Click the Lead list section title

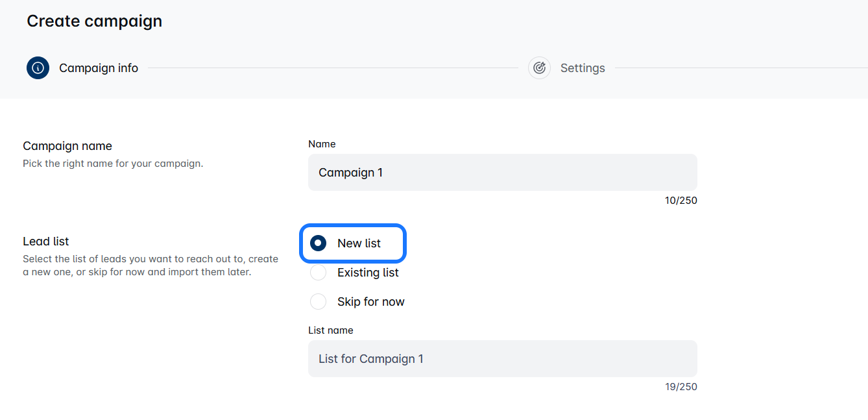point(46,241)
